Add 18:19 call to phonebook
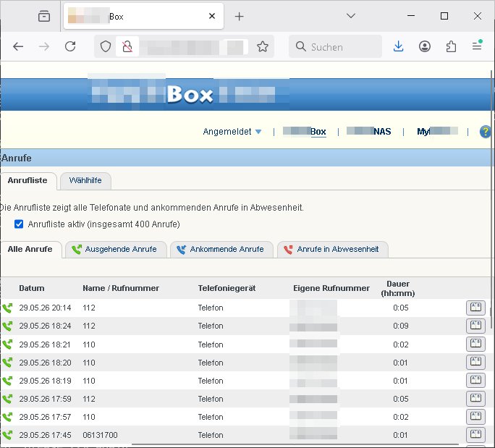 pyautogui.click(x=475, y=380)
